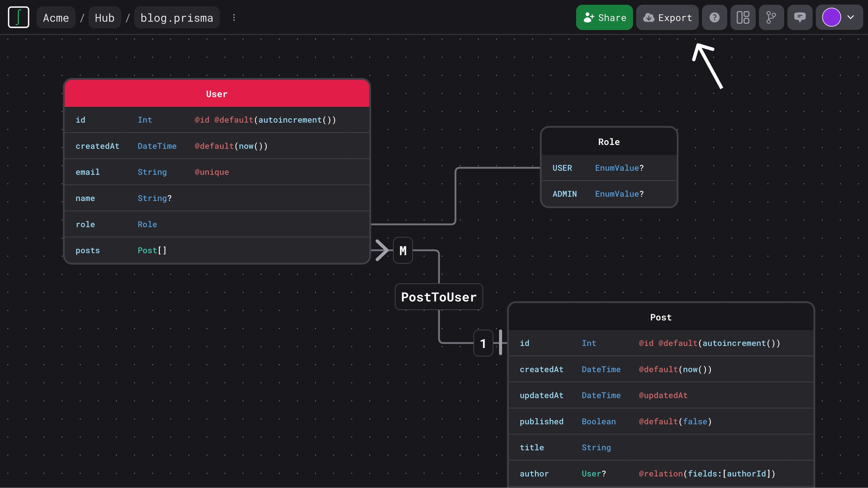Select the email field row in User
Viewport: 868px width, 488px height.
216,172
